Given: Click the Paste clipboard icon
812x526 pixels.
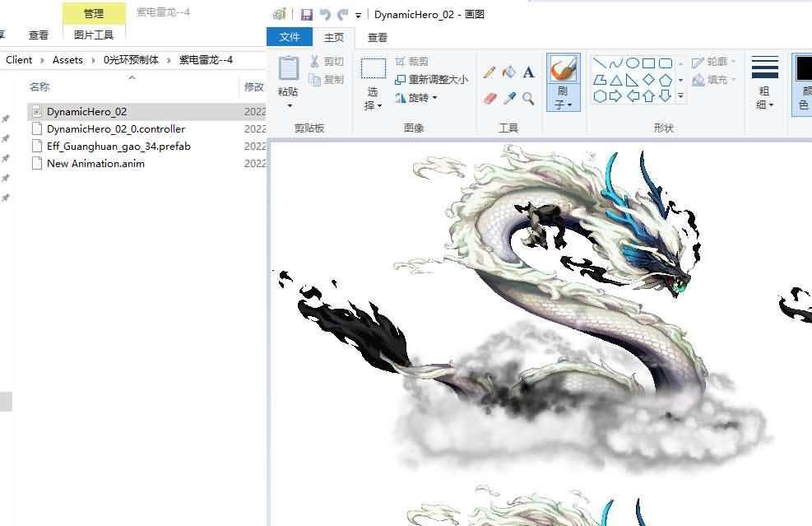Looking at the screenshot, I should click(289, 69).
